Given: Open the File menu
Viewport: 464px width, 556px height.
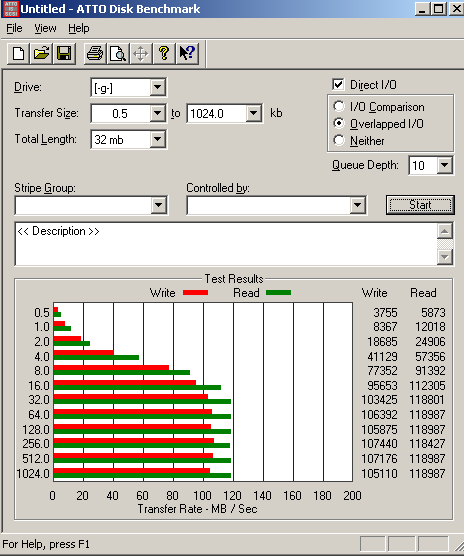Looking at the screenshot, I should coord(14,28).
